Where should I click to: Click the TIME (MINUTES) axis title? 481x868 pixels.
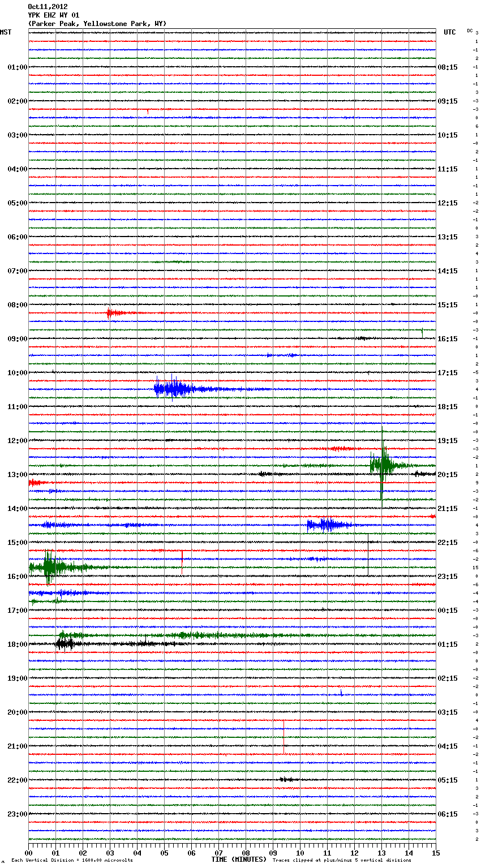tap(239, 860)
